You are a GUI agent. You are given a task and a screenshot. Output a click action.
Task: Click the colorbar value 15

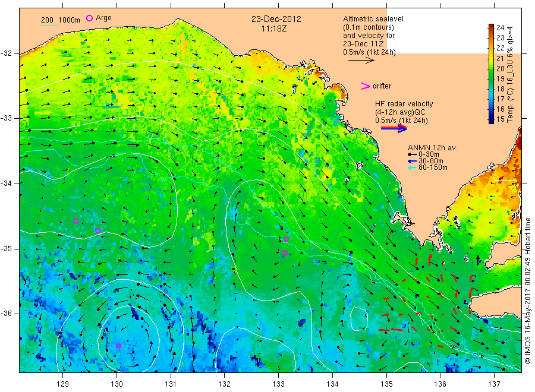pos(500,119)
